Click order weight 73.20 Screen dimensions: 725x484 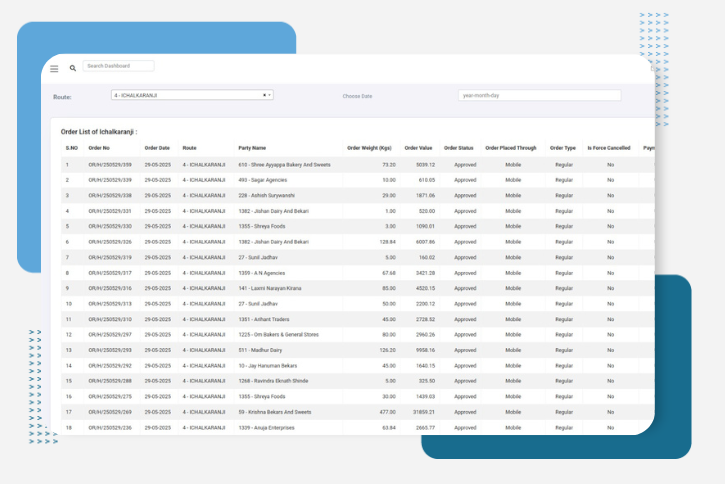click(x=389, y=165)
